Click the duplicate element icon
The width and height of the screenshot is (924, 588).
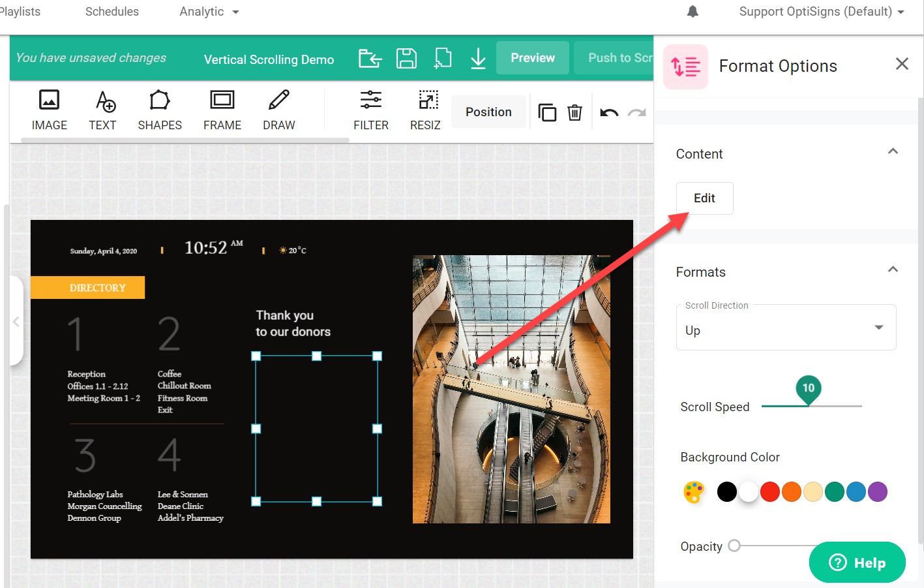click(x=547, y=112)
